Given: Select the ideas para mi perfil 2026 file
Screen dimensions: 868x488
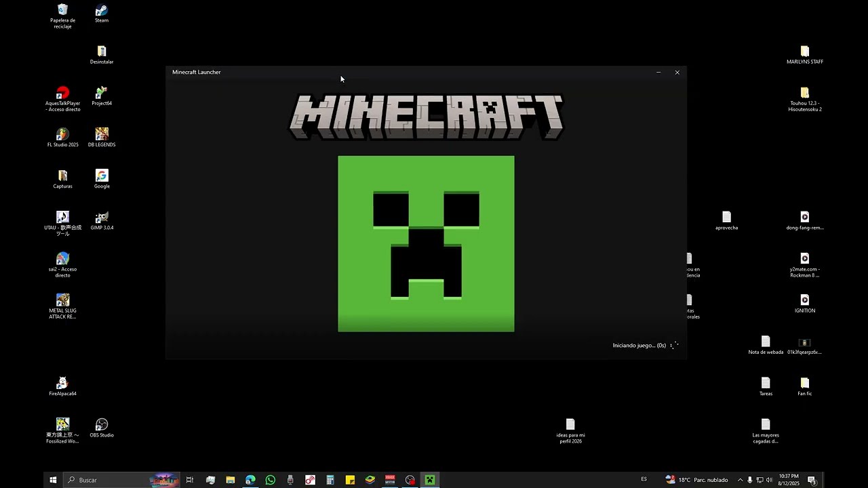Looking at the screenshot, I should coord(570,431).
